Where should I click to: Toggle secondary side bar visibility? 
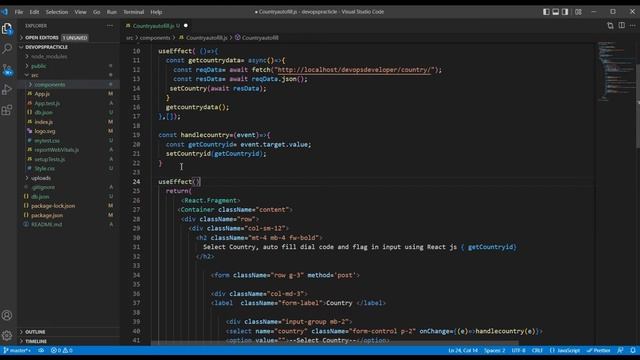(x=565, y=12)
